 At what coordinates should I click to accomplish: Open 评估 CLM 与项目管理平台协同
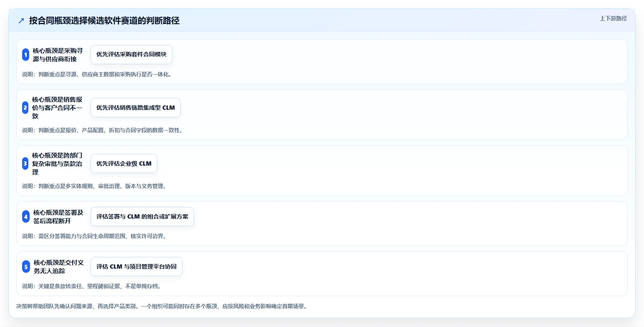pyautogui.click(x=136, y=267)
